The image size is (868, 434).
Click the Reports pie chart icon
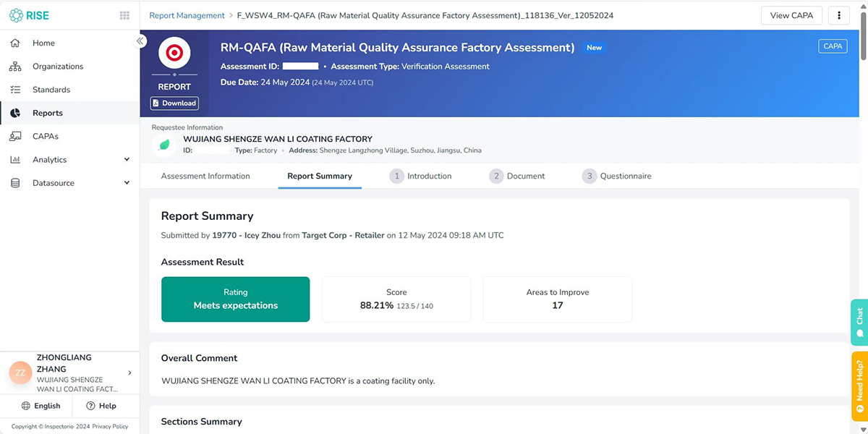(15, 113)
